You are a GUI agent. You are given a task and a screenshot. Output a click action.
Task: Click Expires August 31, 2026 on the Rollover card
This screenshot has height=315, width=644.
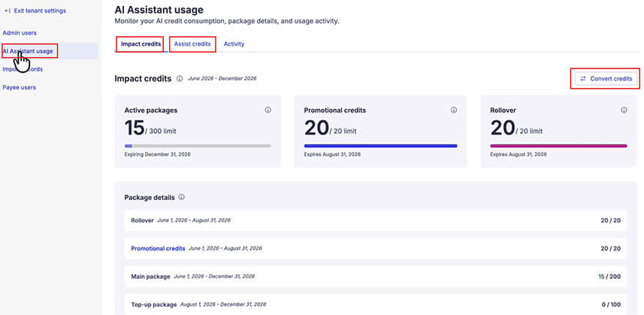tap(519, 154)
